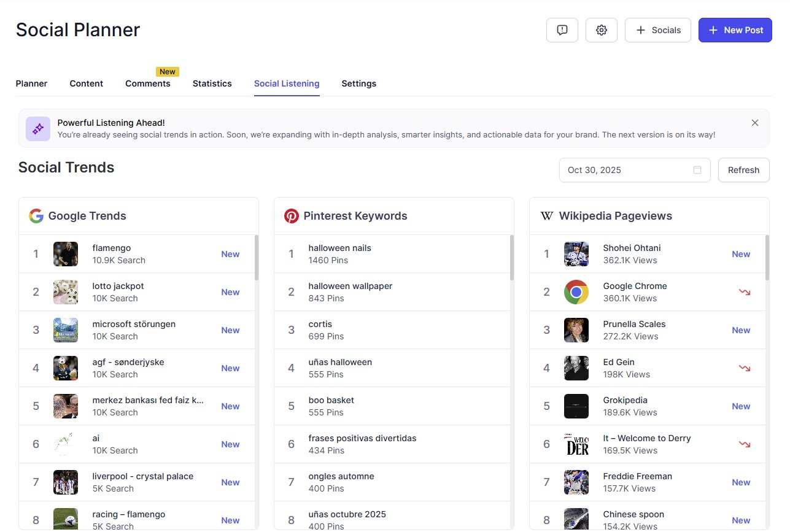The image size is (790, 532).
Task: Open the calendar icon in the date field
Action: (697, 170)
